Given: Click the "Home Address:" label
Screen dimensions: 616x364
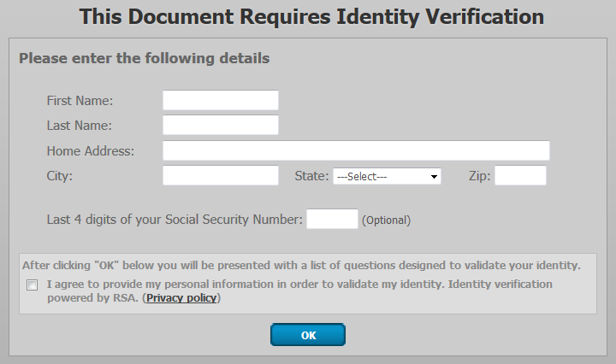Looking at the screenshot, I should (90, 151).
